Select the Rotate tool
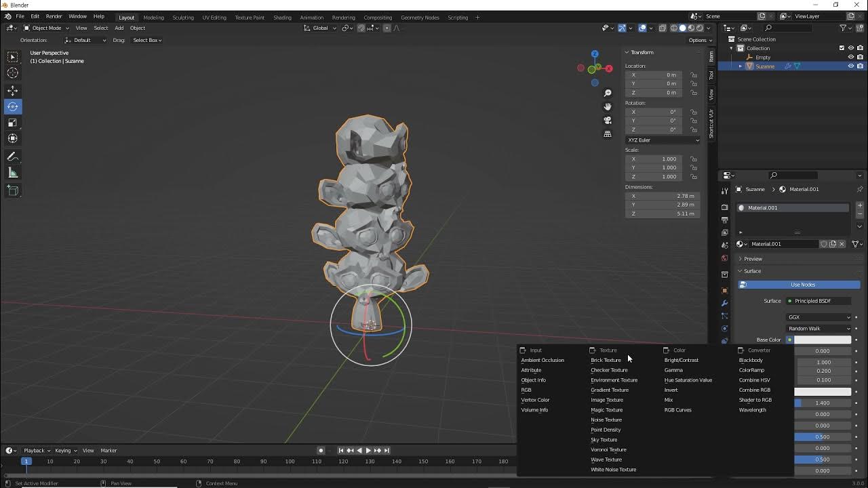The width and height of the screenshot is (868, 488). click(x=12, y=106)
